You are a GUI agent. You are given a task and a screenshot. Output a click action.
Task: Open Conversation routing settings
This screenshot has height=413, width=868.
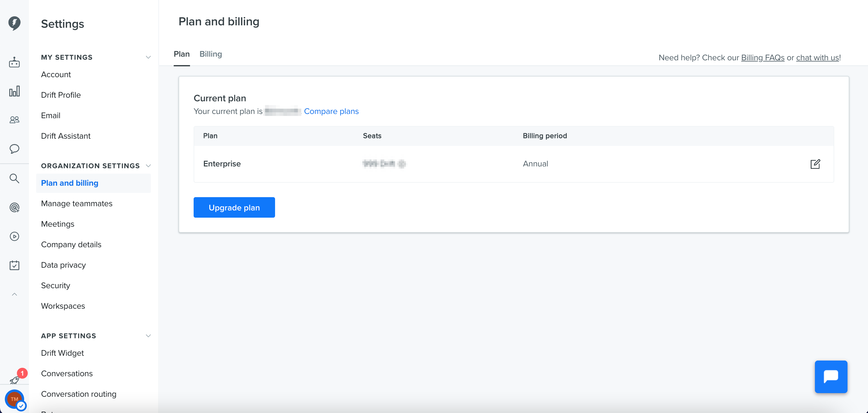point(78,394)
